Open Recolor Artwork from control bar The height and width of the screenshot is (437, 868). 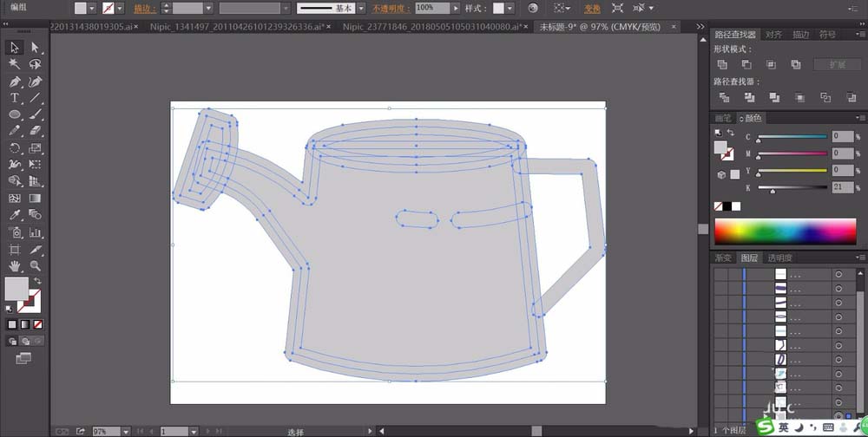click(533, 9)
